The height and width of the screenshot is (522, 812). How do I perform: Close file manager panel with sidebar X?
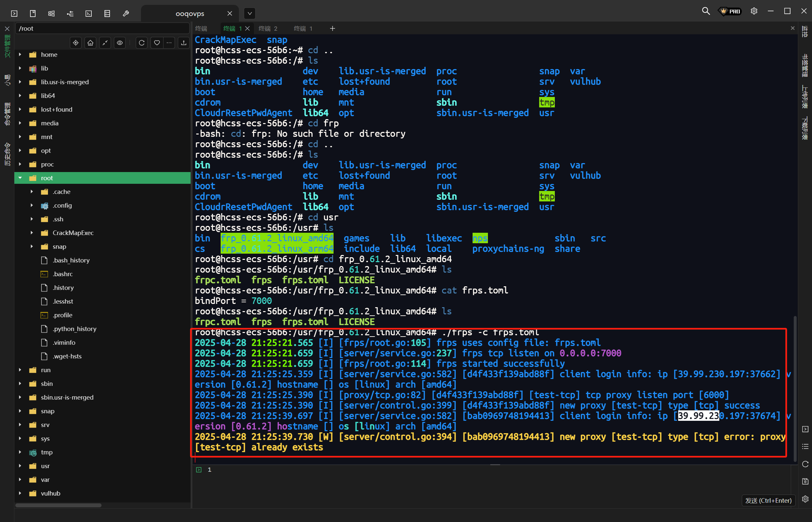click(x=7, y=29)
